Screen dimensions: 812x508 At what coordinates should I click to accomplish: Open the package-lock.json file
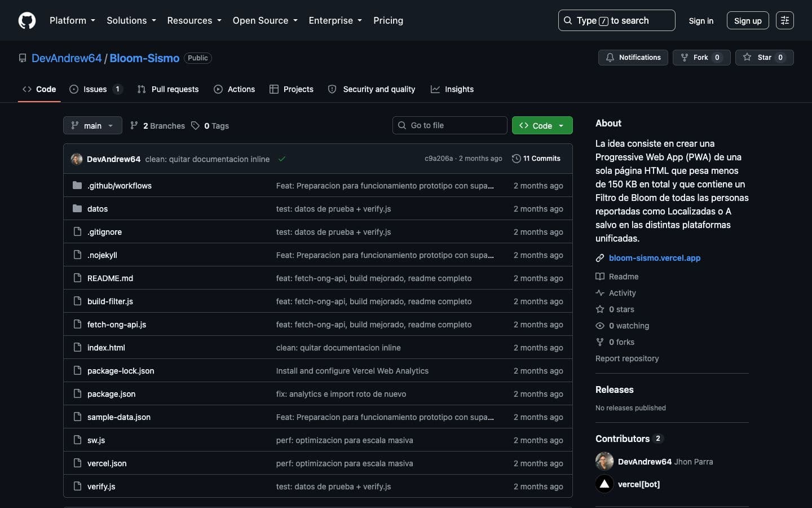click(x=121, y=371)
